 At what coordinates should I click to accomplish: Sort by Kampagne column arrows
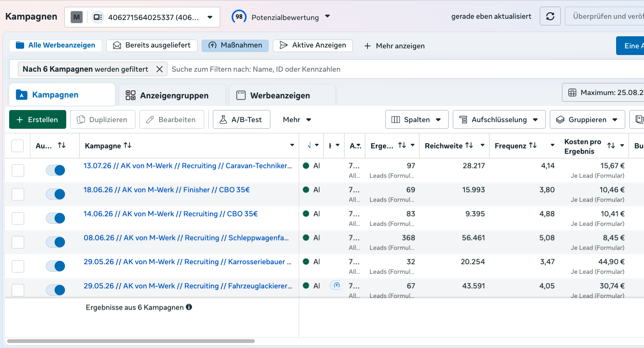(127, 145)
